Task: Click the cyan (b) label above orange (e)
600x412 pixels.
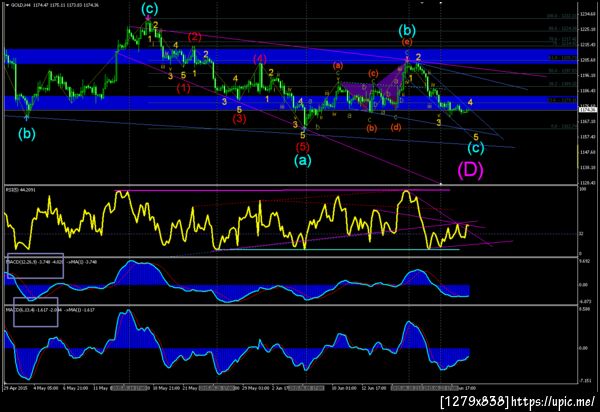Action: (x=406, y=29)
